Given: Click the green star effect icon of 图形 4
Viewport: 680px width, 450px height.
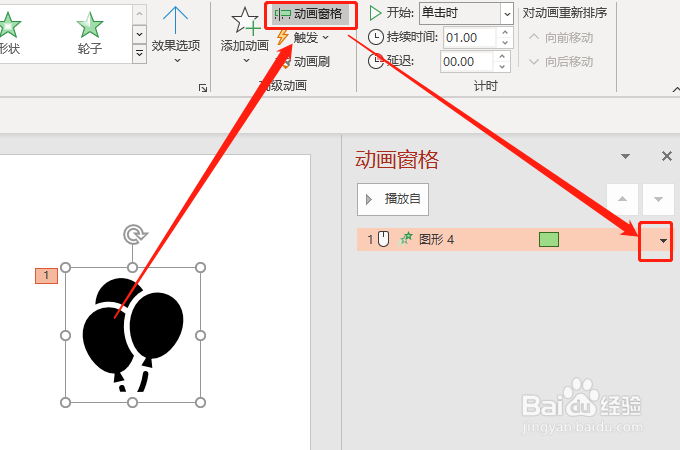Looking at the screenshot, I should (405, 238).
